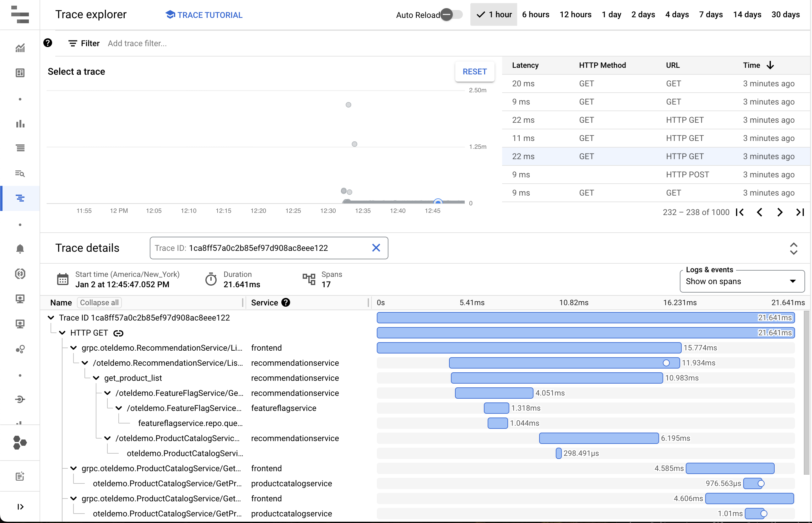Select the 1 hour time range
The height and width of the screenshot is (523, 812).
click(x=494, y=15)
